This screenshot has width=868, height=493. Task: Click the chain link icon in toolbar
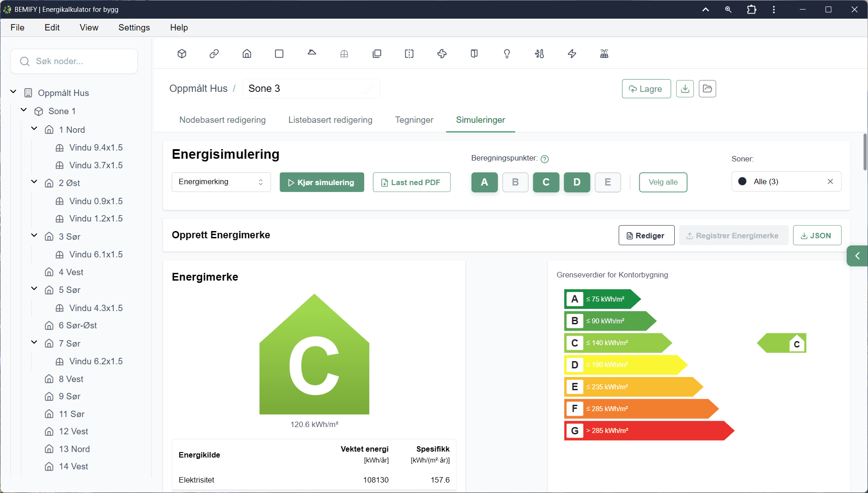coord(214,54)
